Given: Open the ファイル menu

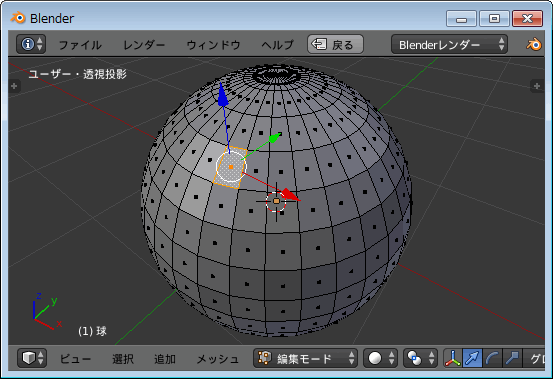Looking at the screenshot, I should [80, 45].
